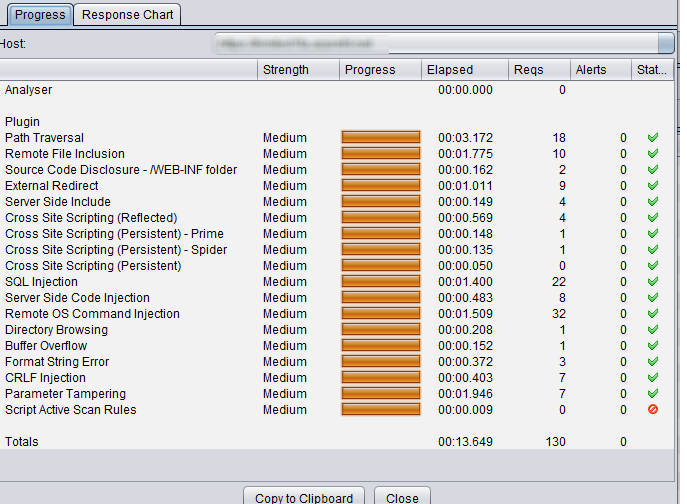Click status checkmark for Buffer Overflow row
The width and height of the screenshot is (687, 504).
pyautogui.click(x=653, y=346)
